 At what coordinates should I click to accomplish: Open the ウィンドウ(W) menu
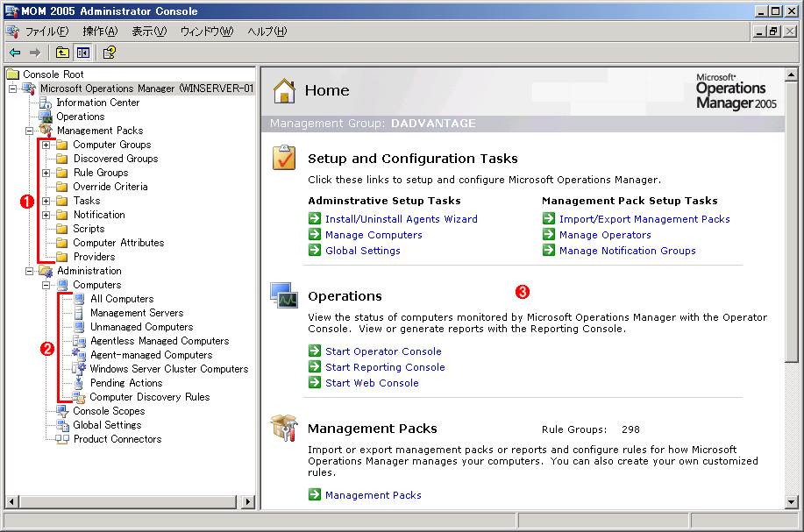tap(207, 32)
